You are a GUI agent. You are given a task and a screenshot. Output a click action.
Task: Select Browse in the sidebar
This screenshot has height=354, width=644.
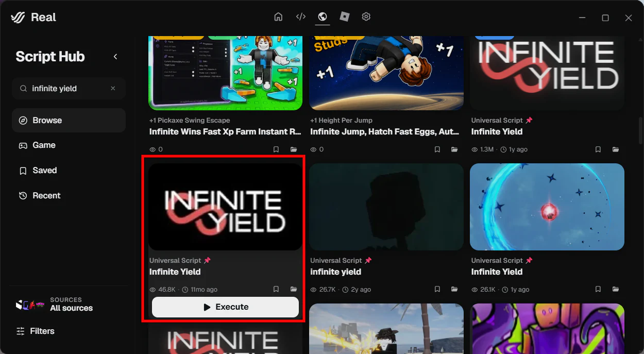[69, 121]
